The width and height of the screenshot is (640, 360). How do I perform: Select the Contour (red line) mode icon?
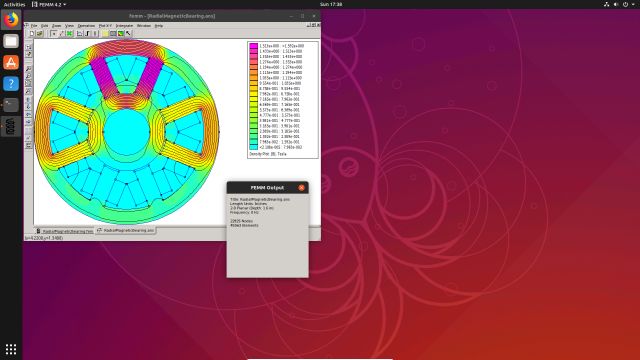pos(62,33)
